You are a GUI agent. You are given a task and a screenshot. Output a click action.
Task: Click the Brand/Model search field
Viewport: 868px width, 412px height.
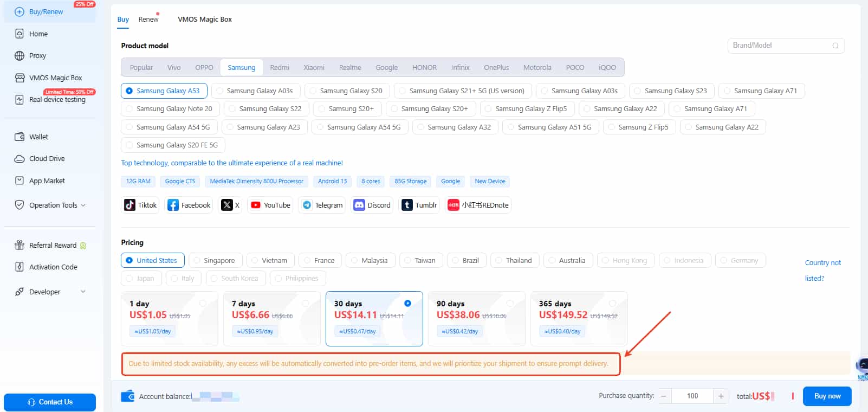coord(779,46)
